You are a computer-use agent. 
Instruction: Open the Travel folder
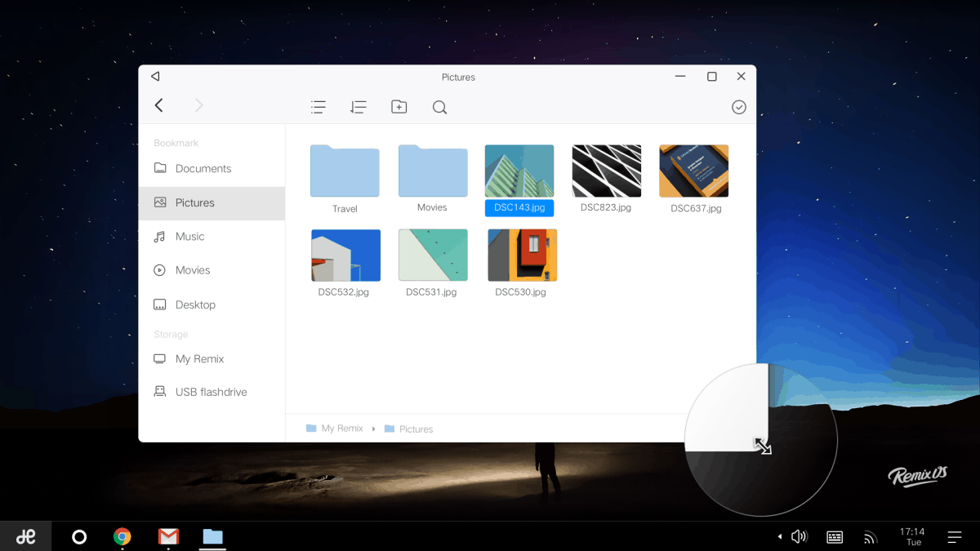click(x=345, y=171)
